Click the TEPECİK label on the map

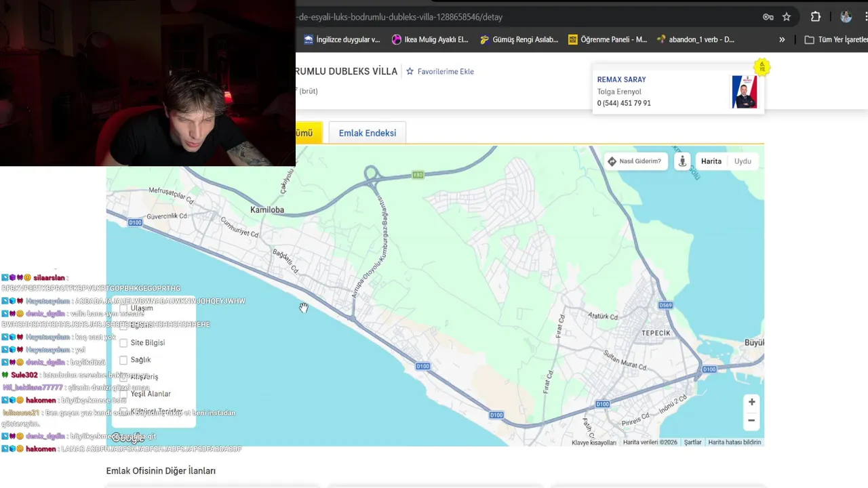[x=656, y=333]
